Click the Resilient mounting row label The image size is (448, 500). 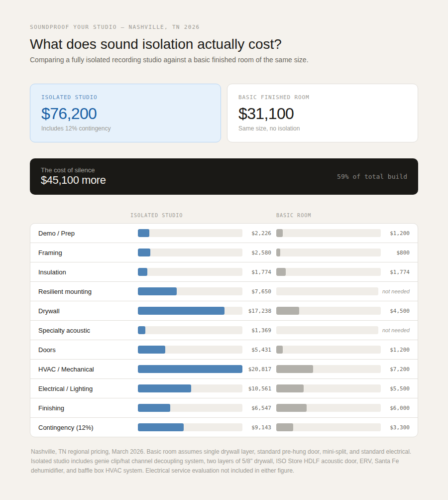click(65, 291)
